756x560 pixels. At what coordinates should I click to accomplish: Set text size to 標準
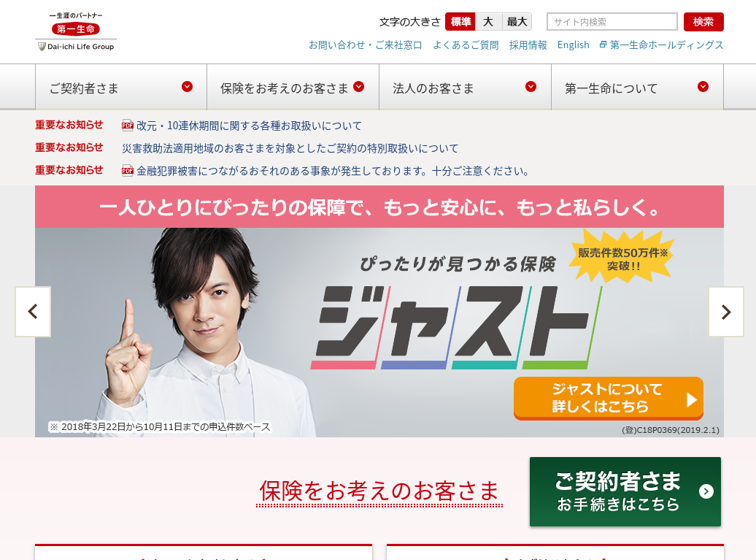point(460,22)
